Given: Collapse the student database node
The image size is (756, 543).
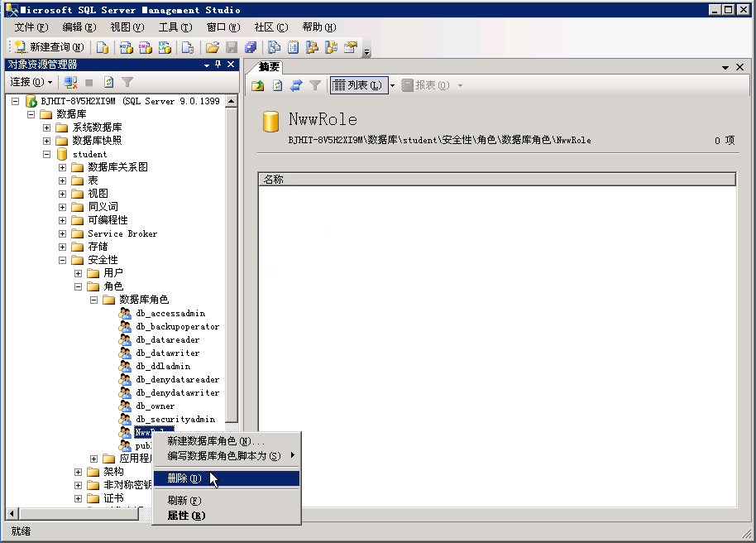Looking at the screenshot, I should 47,155.
